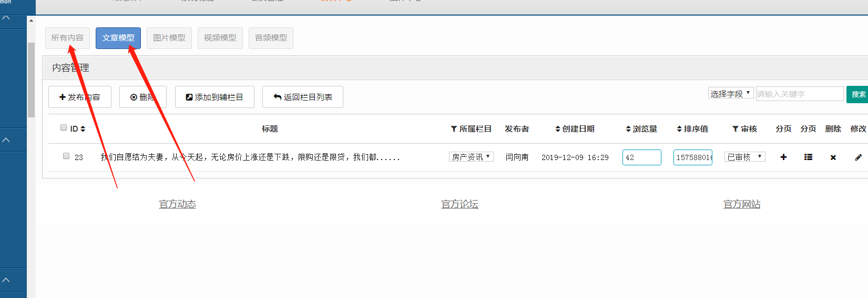868x298 pixels.
Task: Open the 选择字段 field dropdown
Action: point(731,94)
